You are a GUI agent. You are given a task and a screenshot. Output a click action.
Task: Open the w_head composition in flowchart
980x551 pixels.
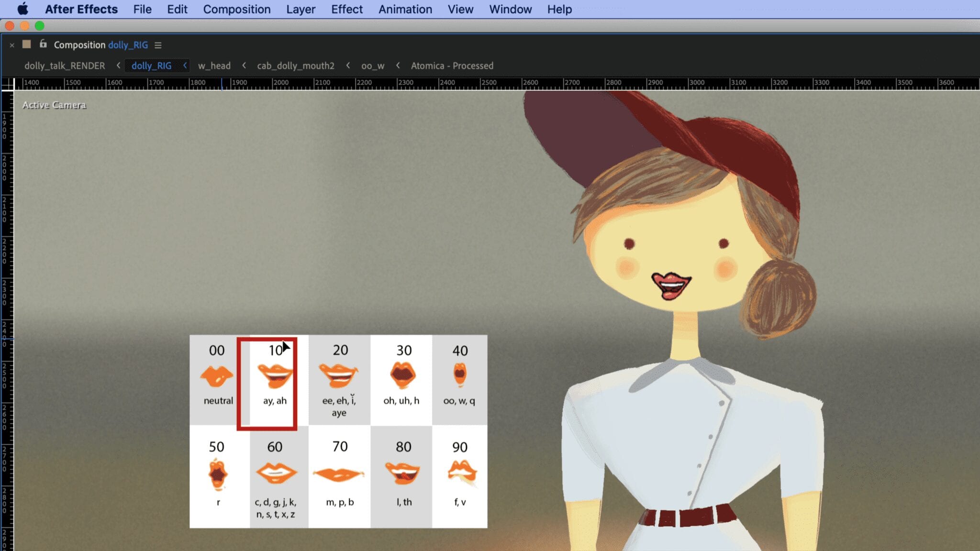point(214,66)
